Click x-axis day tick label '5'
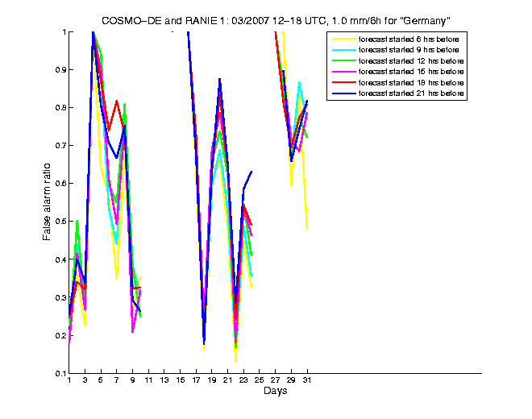 [101, 380]
